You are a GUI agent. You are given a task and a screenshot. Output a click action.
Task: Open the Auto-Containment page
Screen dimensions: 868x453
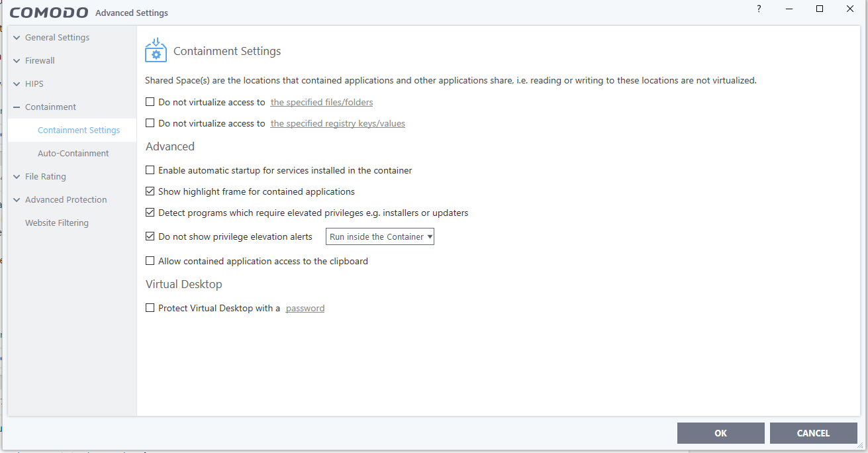click(73, 153)
